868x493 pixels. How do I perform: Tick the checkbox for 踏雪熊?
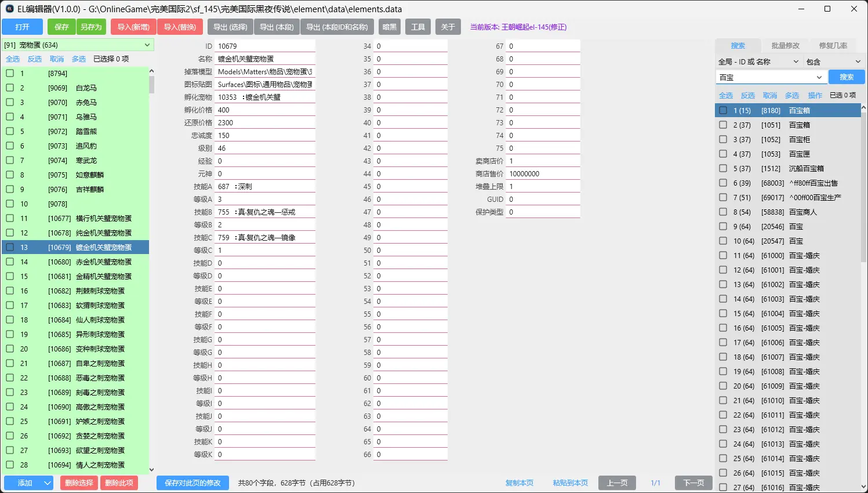coord(10,131)
